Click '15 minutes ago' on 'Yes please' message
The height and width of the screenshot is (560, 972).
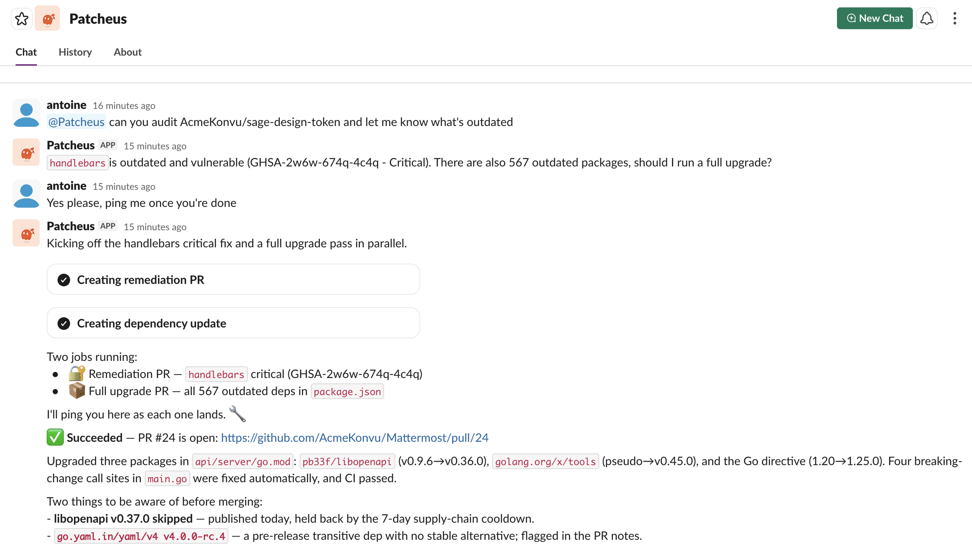tap(124, 187)
